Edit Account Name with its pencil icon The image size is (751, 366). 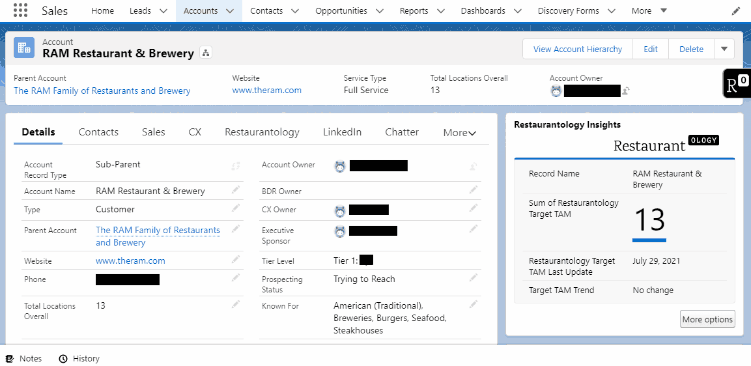(236, 190)
